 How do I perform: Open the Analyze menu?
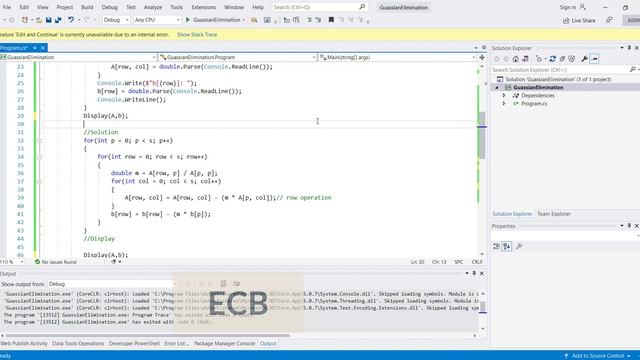[x=153, y=7]
